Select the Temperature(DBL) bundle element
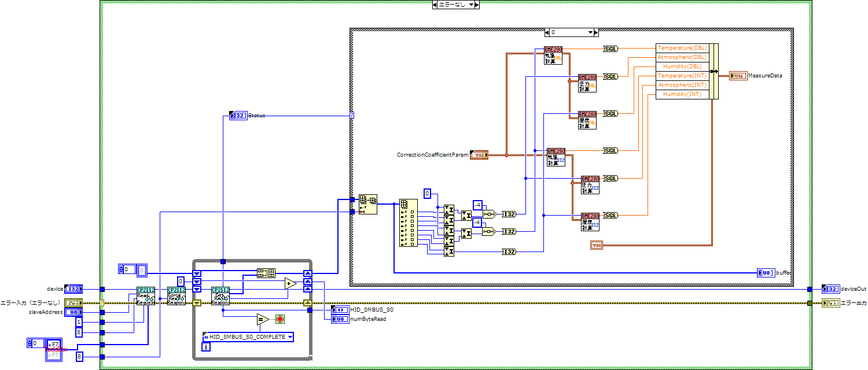Image resolution: width=868 pixels, height=370 pixels. click(682, 48)
